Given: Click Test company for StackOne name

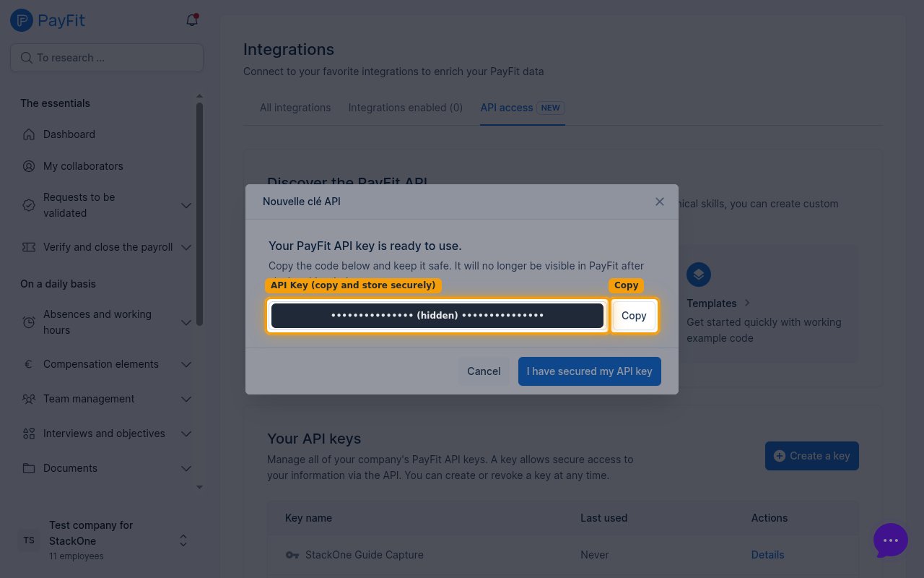Looking at the screenshot, I should [91, 533].
